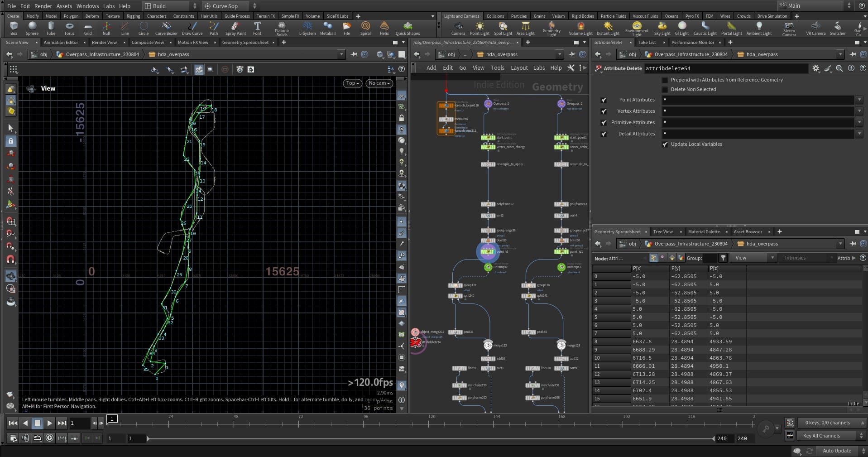Screen dimensions: 868x457
Task: Click the Torus shelf tool
Action: [x=69, y=28]
